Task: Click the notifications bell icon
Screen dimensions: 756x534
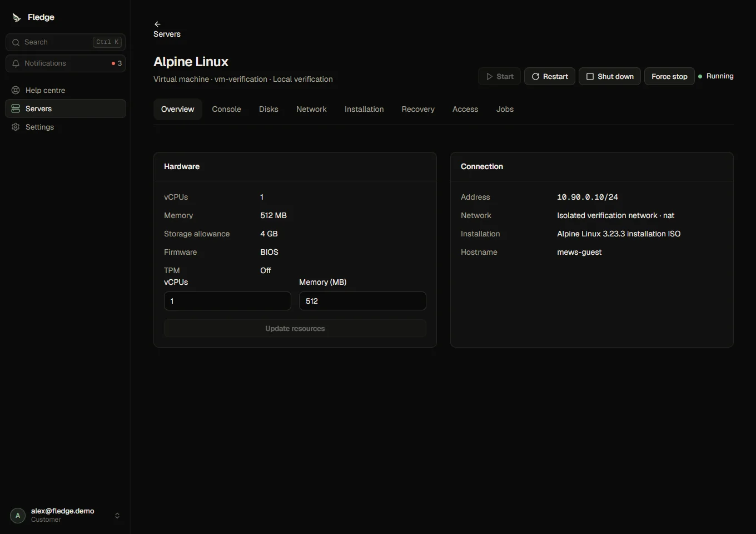Action: point(16,63)
